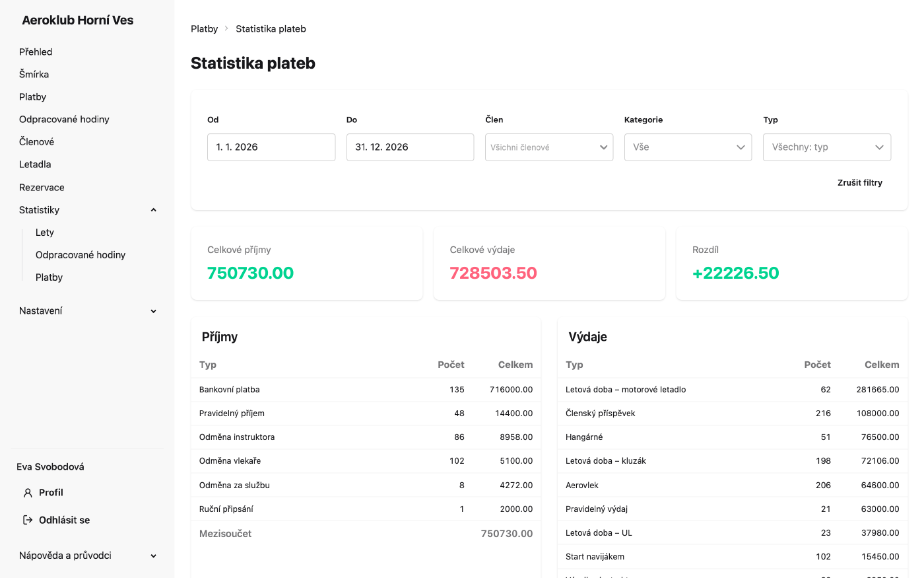The height and width of the screenshot is (578, 924).
Task: Open the Člen dropdown
Action: pyautogui.click(x=549, y=147)
